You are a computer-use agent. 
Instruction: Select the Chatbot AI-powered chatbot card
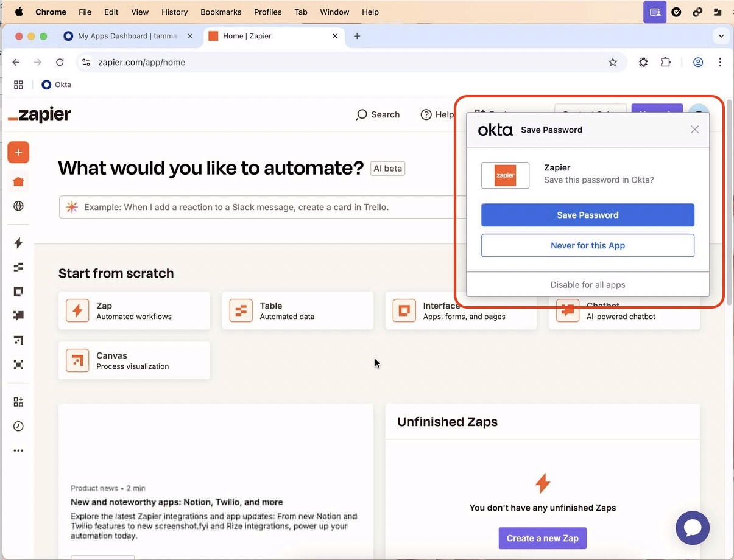[x=624, y=312]
